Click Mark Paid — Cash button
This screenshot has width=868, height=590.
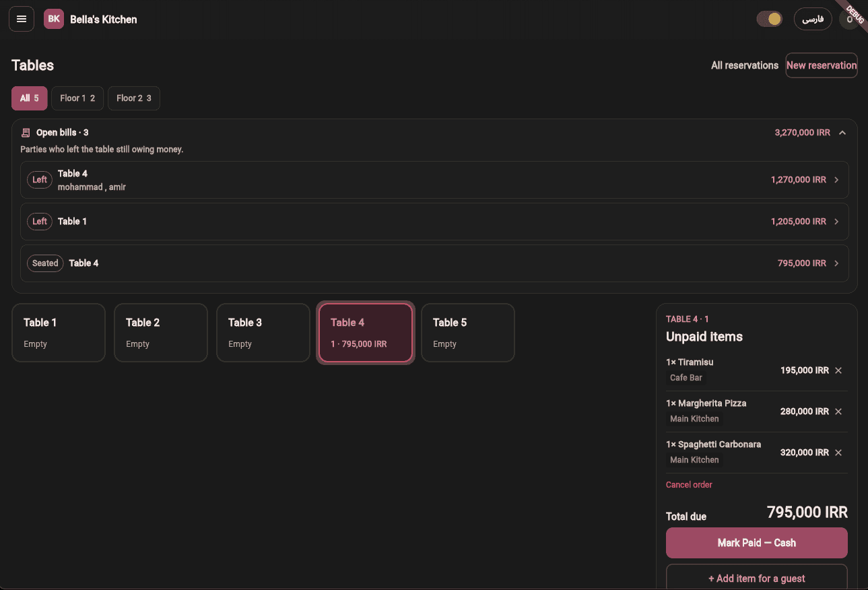pyautogui.click(x=757, y=543)
